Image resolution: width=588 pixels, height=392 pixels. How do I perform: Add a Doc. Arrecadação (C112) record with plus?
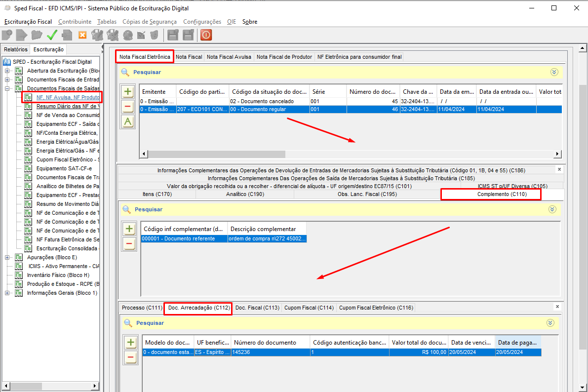[131, 343]
